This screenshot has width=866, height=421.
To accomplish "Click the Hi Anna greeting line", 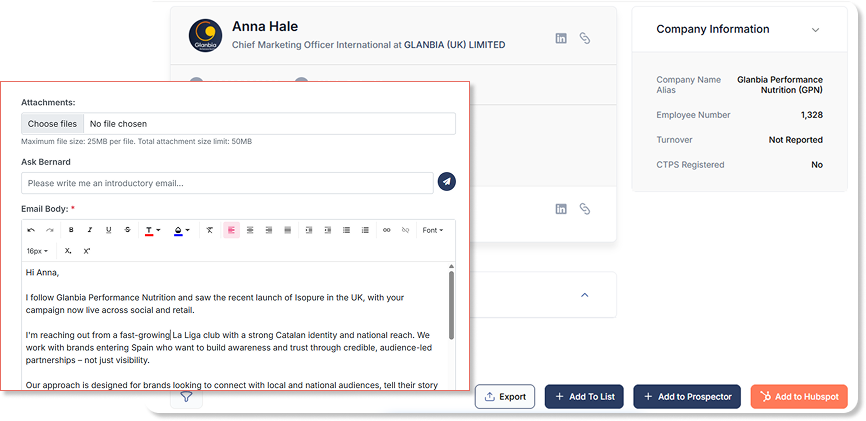I will [x=42, y=272].
